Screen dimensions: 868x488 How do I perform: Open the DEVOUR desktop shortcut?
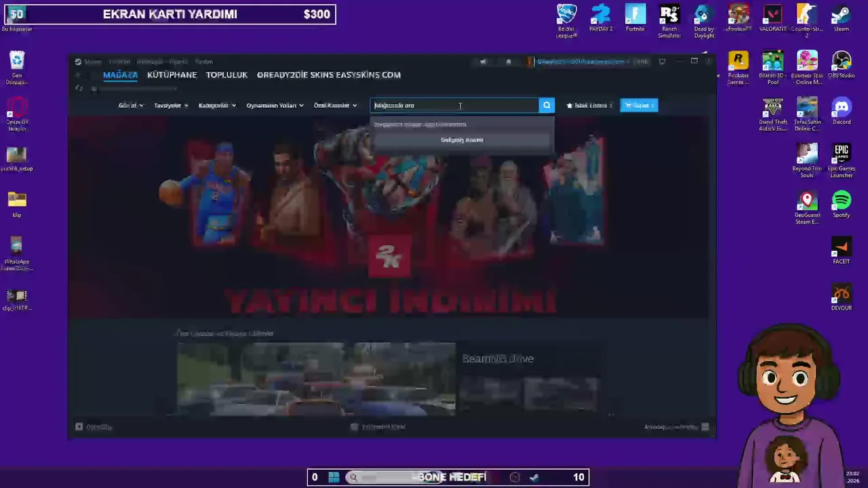pos(842,298)
